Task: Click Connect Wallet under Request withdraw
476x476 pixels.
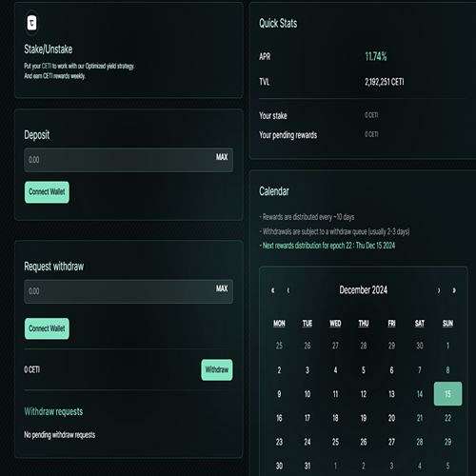Action: (47, 328)
